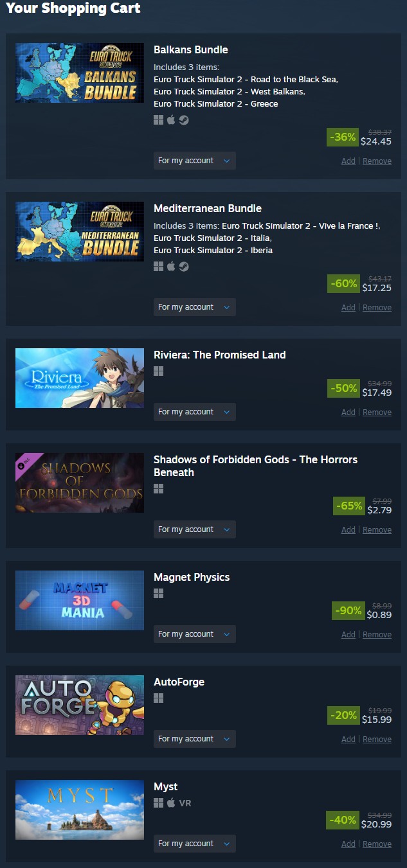This screenshot has width=407, height=868.
Task: Click the Windows icon under AutoForge
Action: tap(158, 698)
